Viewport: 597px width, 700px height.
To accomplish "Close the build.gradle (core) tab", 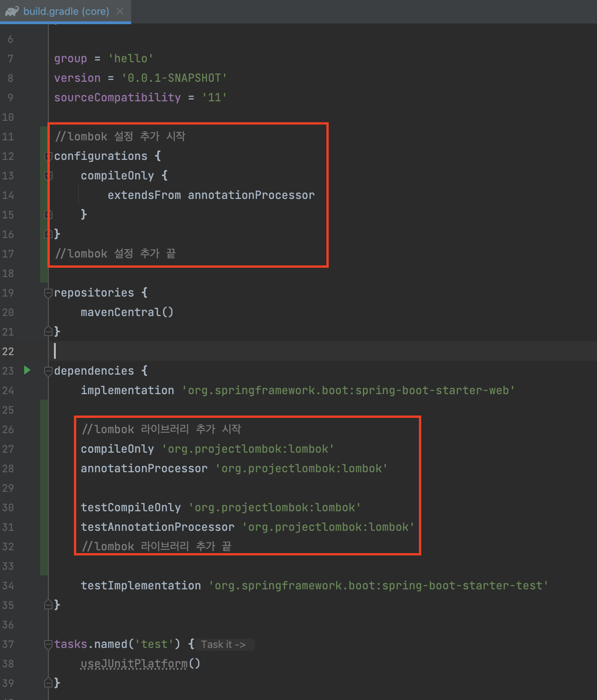I will point(120,11).
